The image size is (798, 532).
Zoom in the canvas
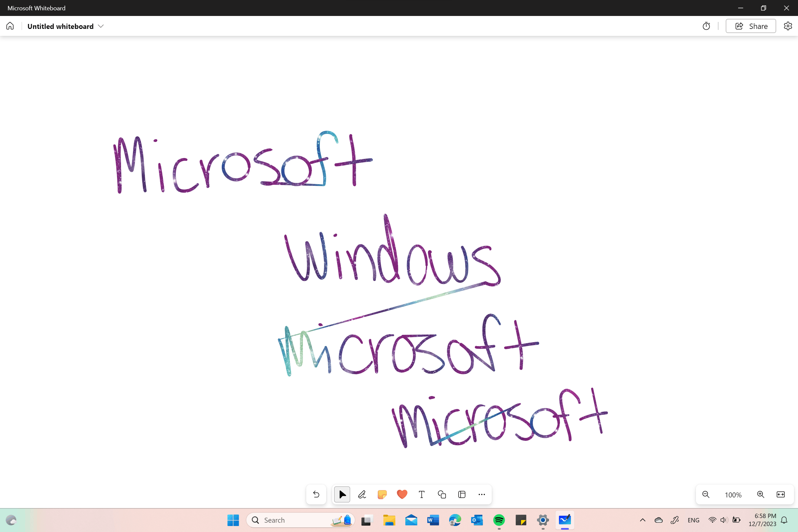coord(761,494)
